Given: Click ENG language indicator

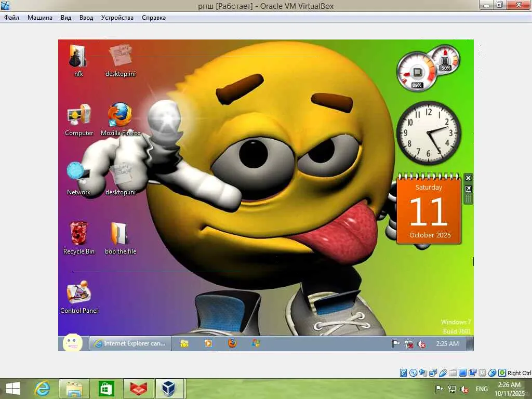Looking at the screenshot, I should coord(482,389).
